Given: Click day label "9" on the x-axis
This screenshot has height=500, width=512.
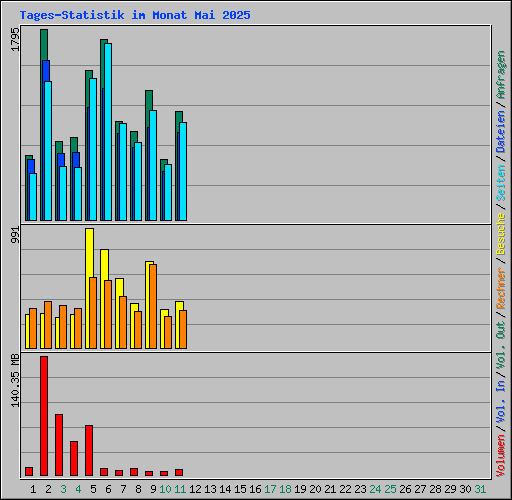Looking at the screenshot, I should (x=153, y=489).
